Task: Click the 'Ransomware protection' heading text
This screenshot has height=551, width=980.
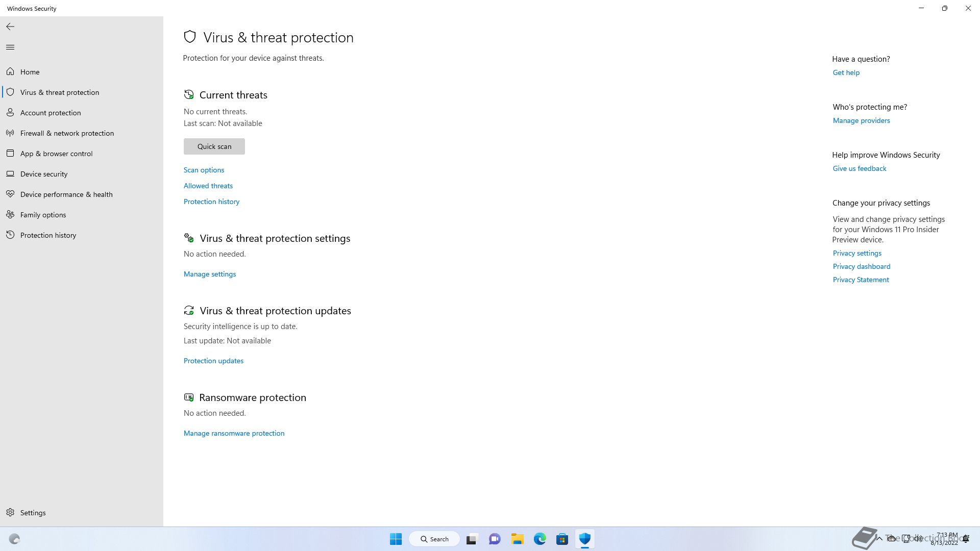Action: click(253, 397)
